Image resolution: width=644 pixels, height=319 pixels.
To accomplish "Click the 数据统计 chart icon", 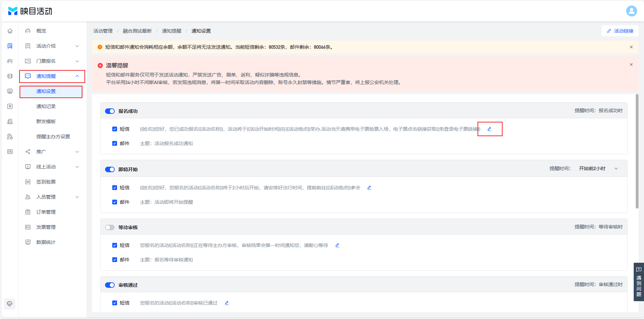I will [28, 242].
